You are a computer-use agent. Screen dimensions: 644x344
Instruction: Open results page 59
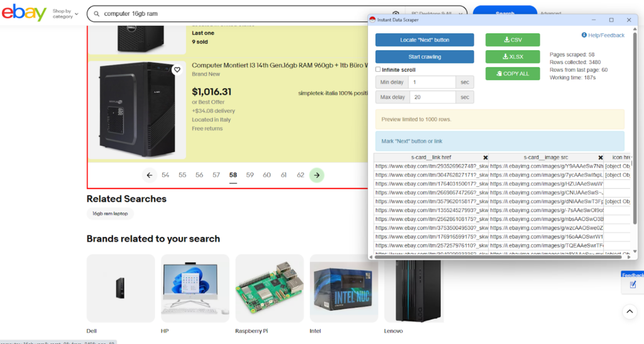coord(250,175)
